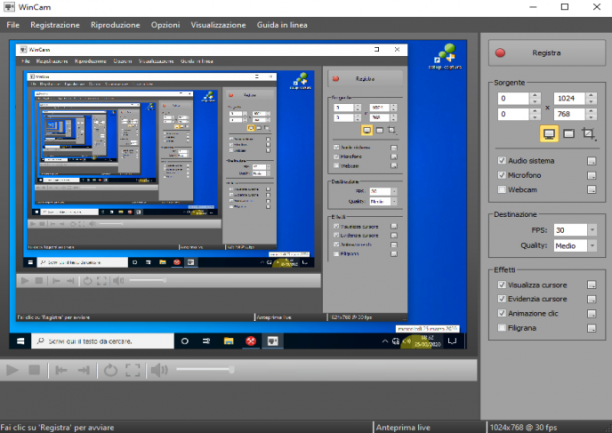Enable the Filigrana checkbox
This screenshot has height=433, width=612.
[x=502, y=328]
